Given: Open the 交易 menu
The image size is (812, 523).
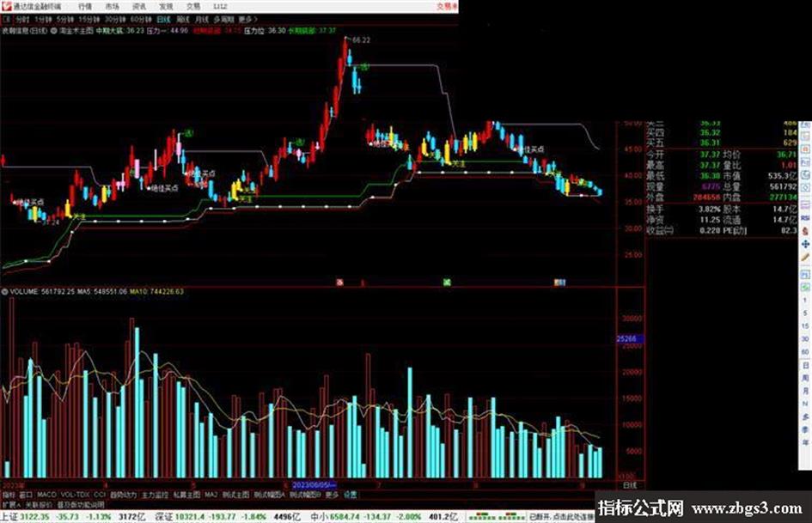Looking at the screenshot, I should [x=193, y=7].
